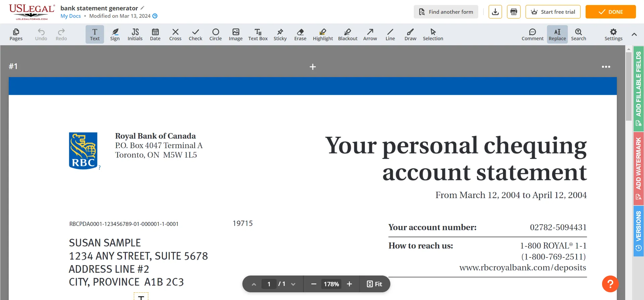Open the orange help question button
Image resolution: width=644 pixels, height=300 pixels.
pos(610,284)
